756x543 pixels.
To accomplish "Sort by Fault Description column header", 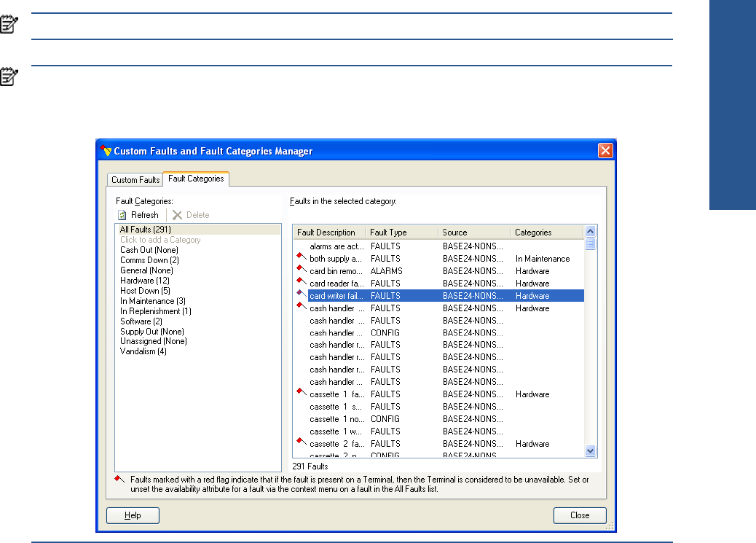I will pyautogui.click(x=326, y=233).
